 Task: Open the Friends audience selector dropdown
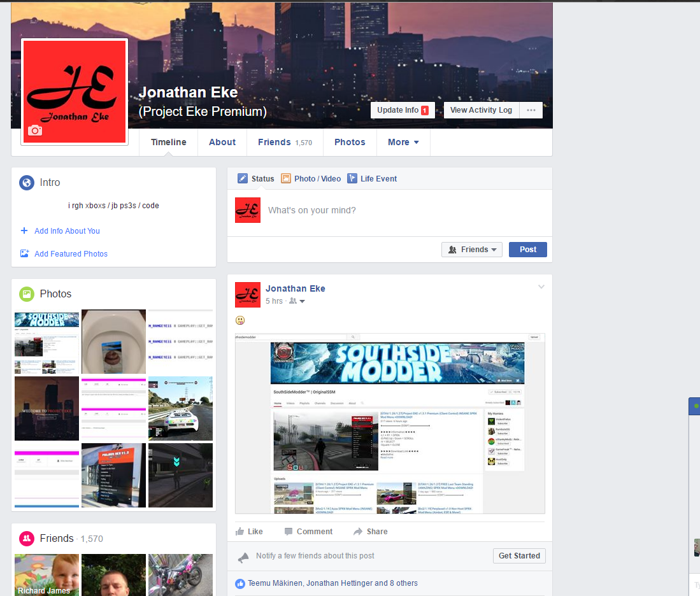point(472,250)
